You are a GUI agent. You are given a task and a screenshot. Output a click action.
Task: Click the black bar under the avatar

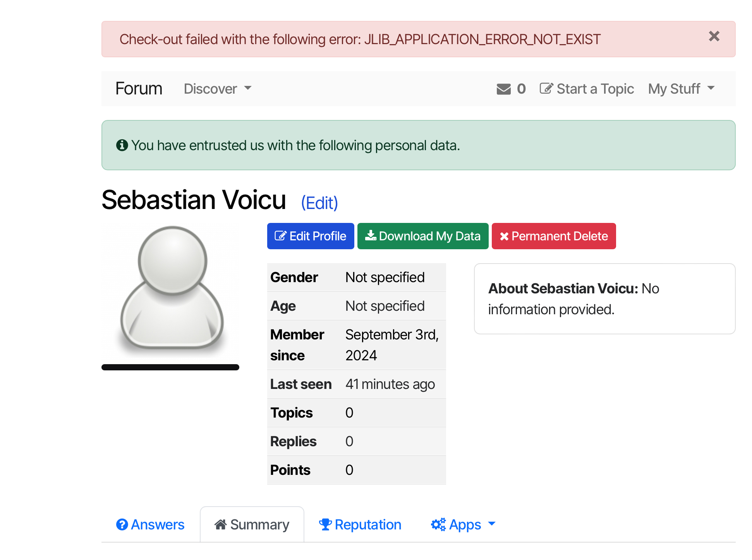point(170,367)
